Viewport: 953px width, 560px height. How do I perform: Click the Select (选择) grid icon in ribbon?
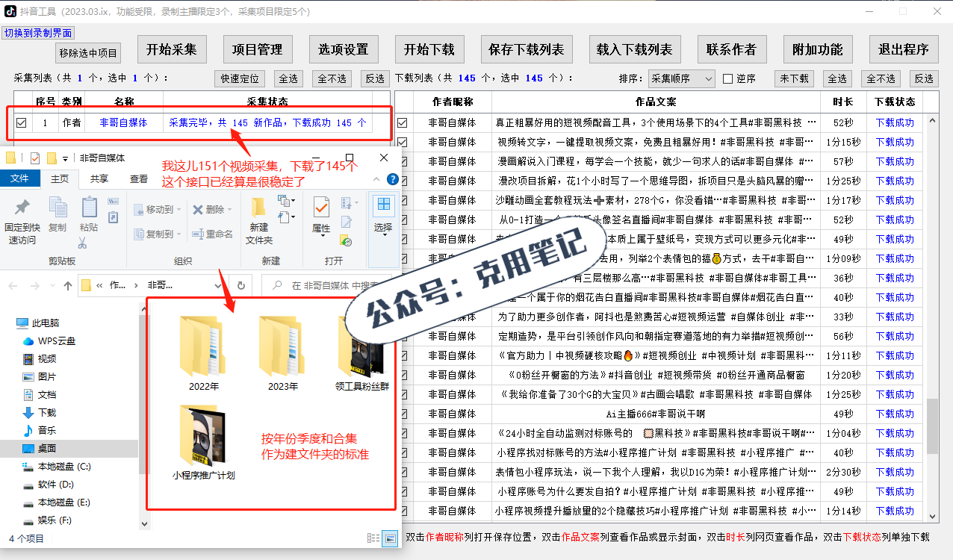tap(383, 205)
